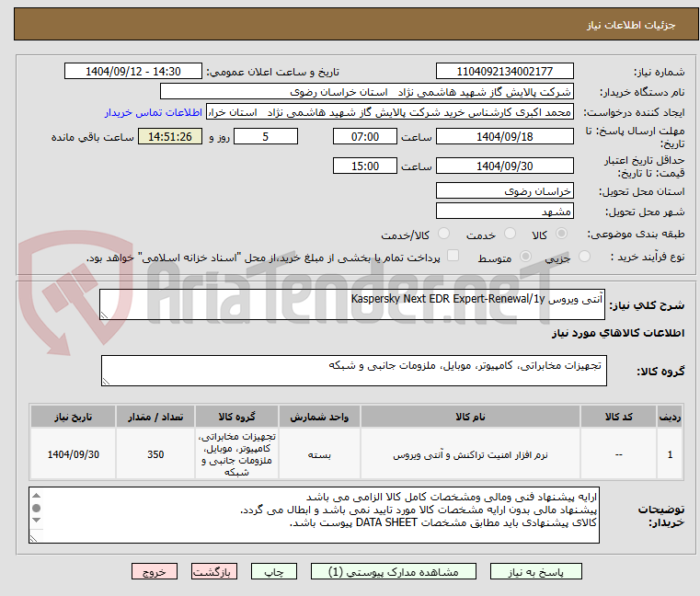Click 'کد کالا' column header
The width and height of the screenshot is (700, 596).
click(x=618, y=417)
